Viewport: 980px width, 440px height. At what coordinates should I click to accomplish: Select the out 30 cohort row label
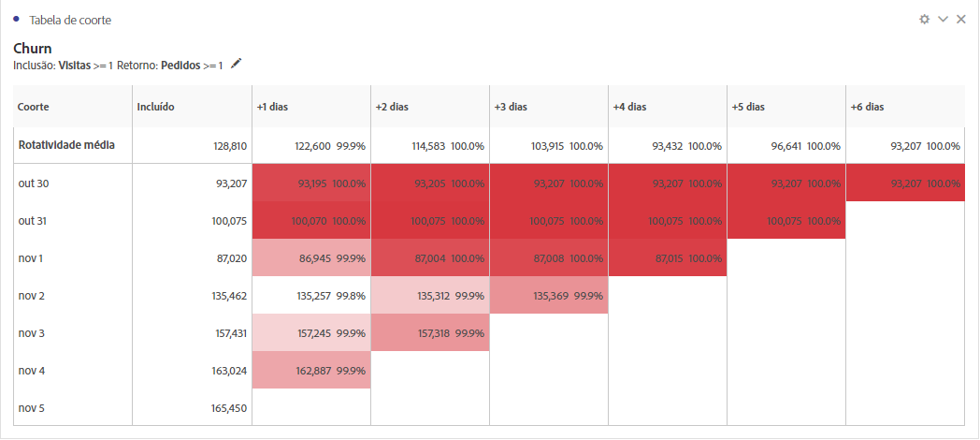(31, 183)
